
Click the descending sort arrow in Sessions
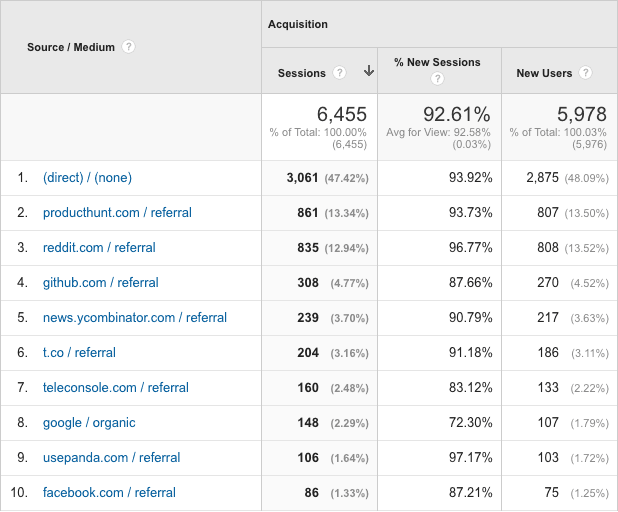click(368, 72)
